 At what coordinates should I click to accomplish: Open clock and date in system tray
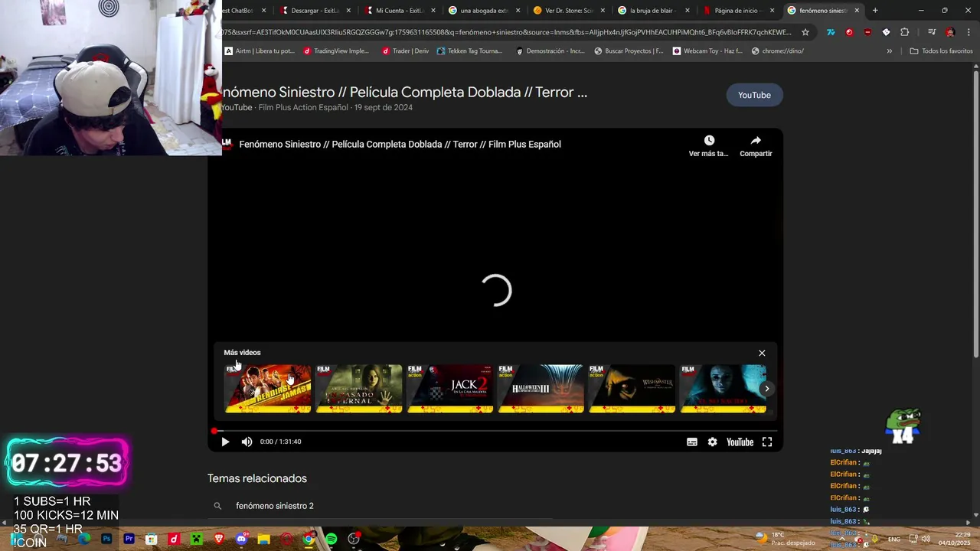[x=954, y=539]
